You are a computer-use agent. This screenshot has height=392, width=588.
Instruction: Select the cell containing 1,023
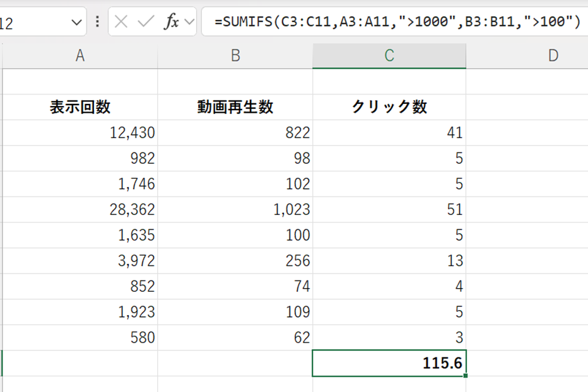pyautogui.click(x=235, y=209)
